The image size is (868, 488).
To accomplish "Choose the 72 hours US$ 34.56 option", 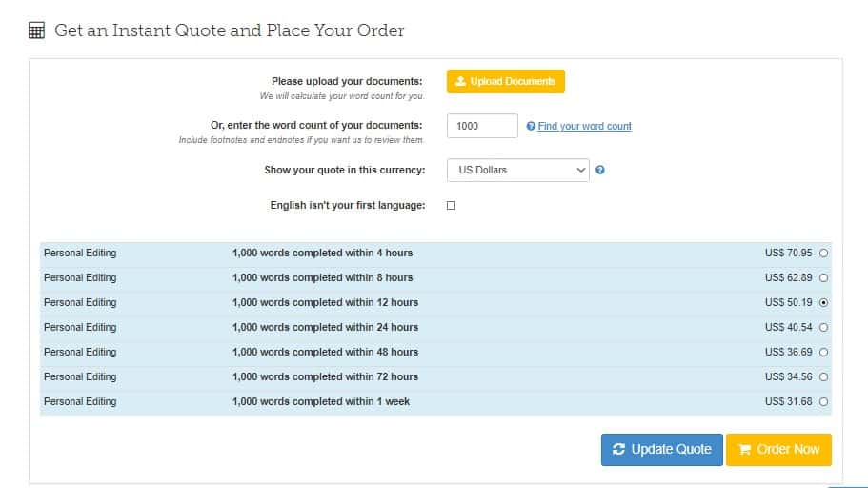I will 824,376.
